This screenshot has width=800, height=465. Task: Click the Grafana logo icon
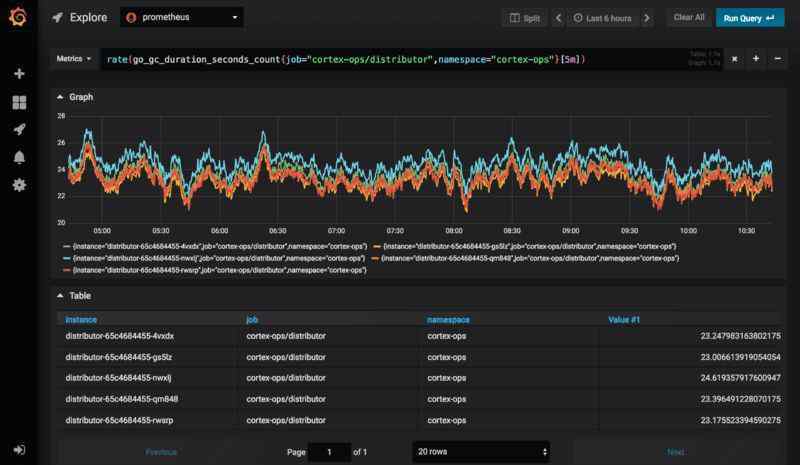(x=18, y=18)
